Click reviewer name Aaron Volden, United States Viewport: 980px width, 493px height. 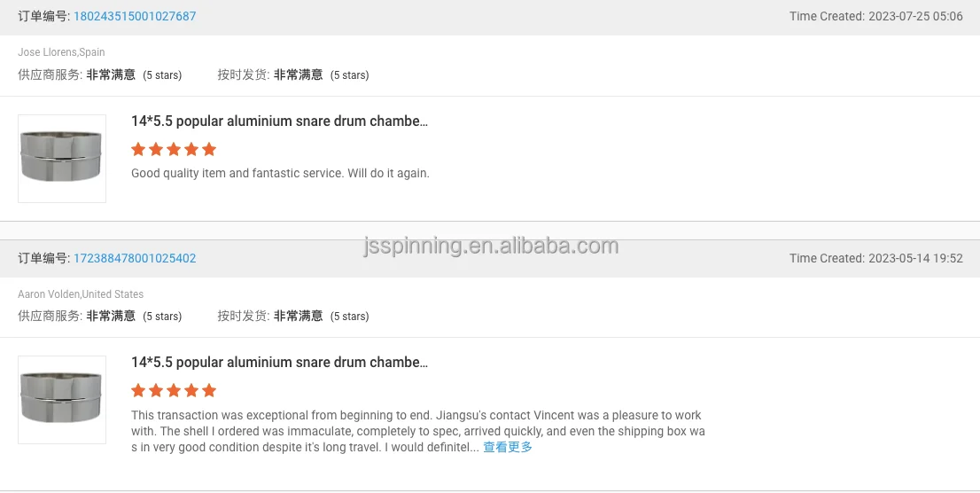pos(81,294)
